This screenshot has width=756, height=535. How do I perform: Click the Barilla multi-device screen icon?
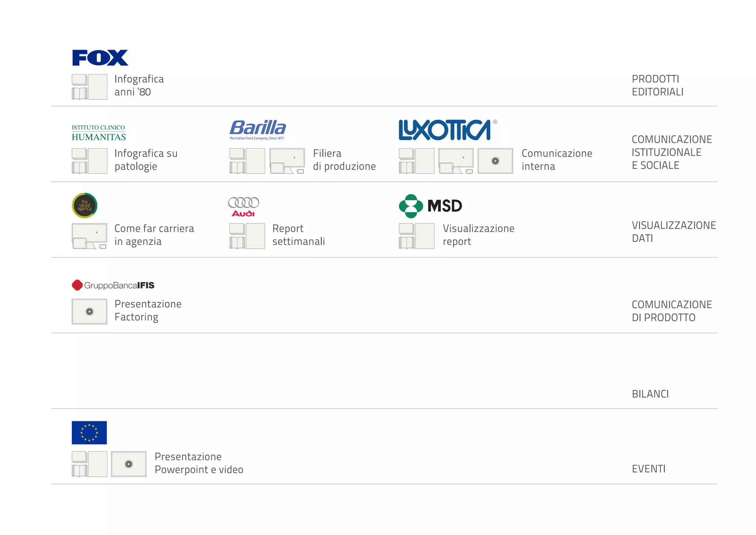pyautogui.click(x=287, y=161)
